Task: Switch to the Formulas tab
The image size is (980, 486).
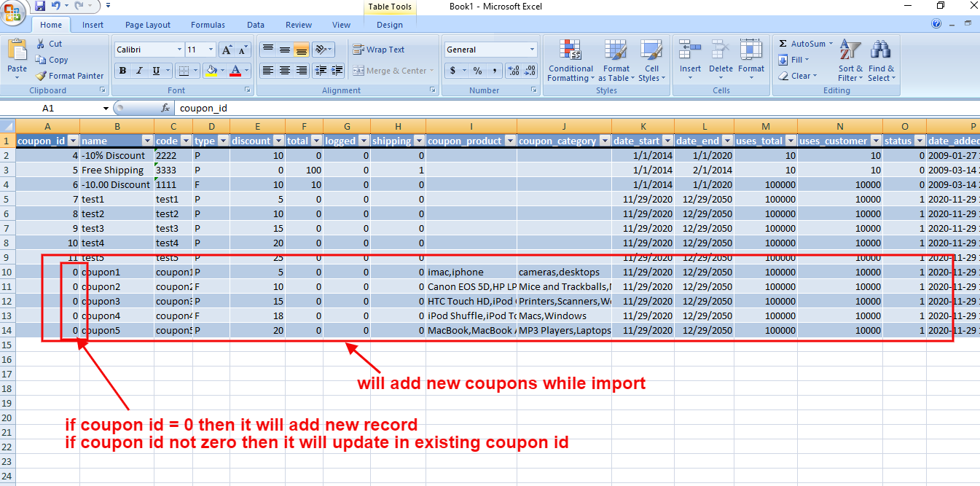Action: pyautogui.click(x=208, y=25)
